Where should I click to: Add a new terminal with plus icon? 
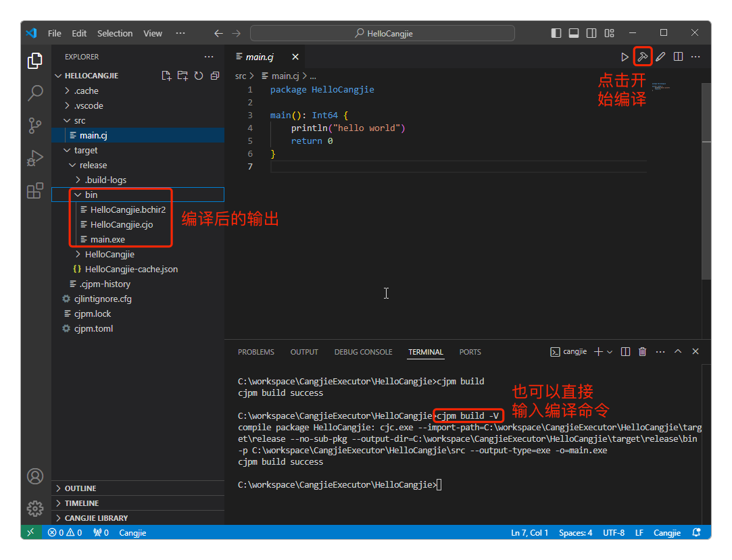(x=598, y=352)
